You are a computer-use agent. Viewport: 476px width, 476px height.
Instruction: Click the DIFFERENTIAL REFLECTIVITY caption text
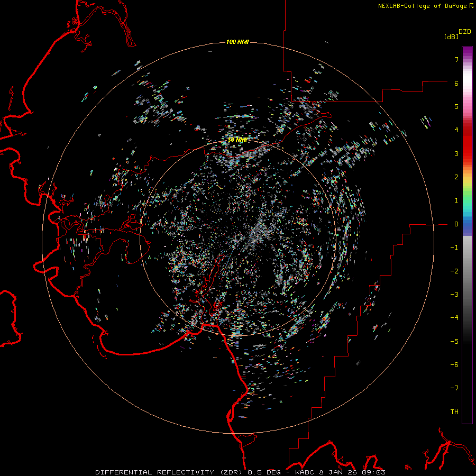[153, 472]
